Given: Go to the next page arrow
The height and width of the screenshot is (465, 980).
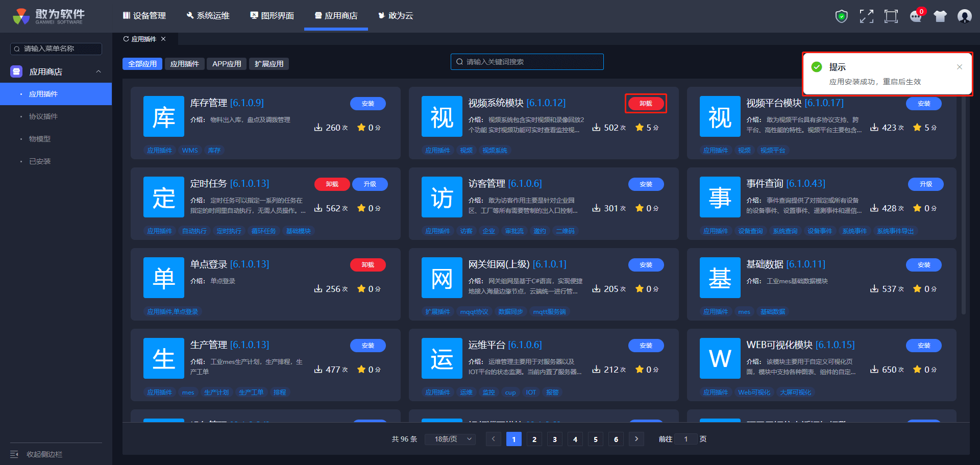Looking at the screenshot, I should [636, 439].
